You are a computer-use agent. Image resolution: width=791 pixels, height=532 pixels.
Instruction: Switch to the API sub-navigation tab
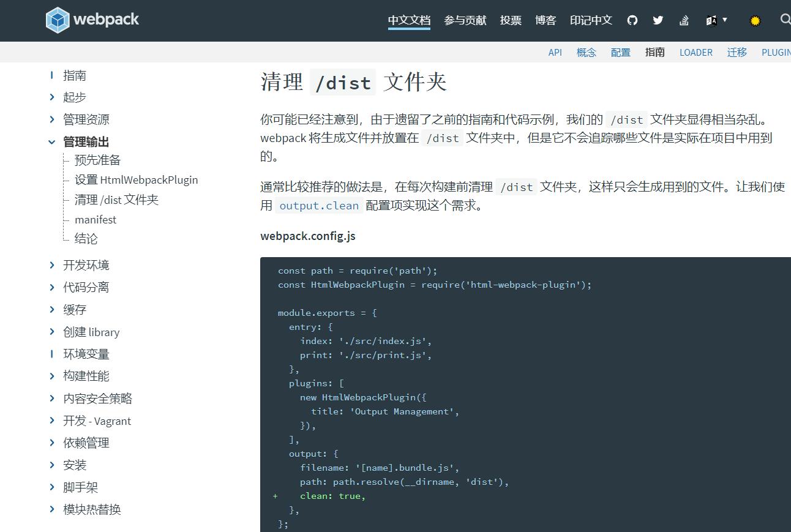(555, 52)
